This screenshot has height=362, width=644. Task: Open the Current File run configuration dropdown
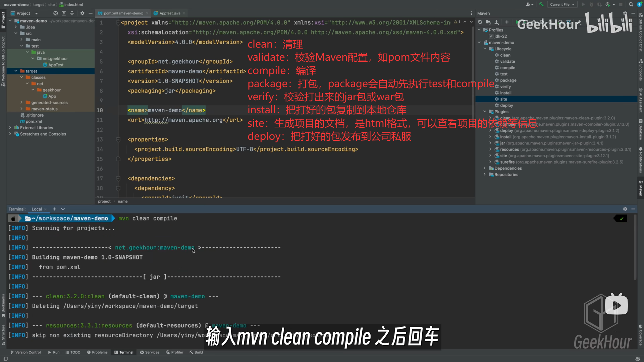click(562, 4)
